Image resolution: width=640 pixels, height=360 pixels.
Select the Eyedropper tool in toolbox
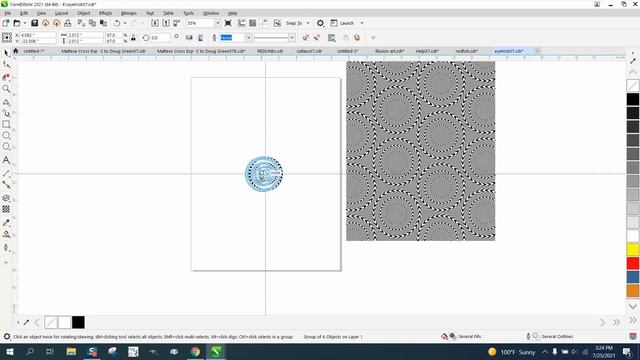(x=6, y=223)
